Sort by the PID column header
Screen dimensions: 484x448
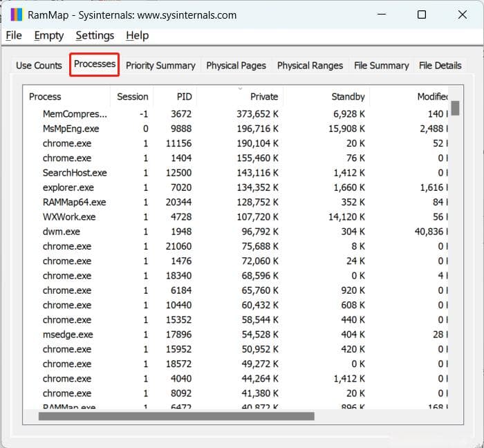[175, 97]
